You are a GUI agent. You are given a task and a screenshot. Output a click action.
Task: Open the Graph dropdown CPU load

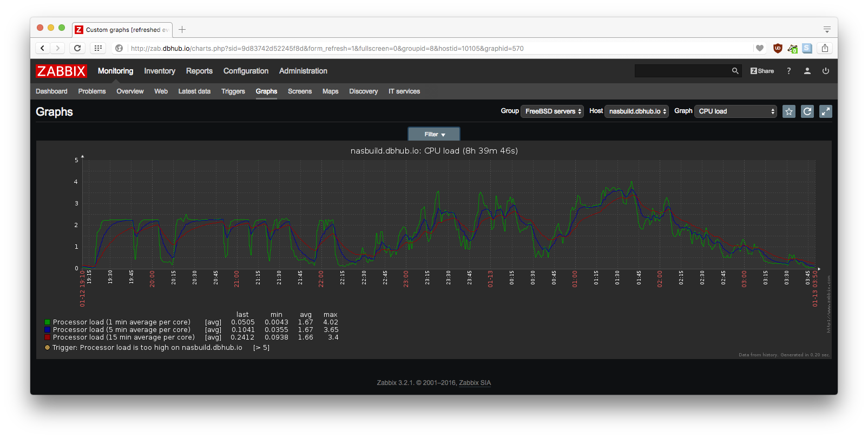(x=735, y=111)
